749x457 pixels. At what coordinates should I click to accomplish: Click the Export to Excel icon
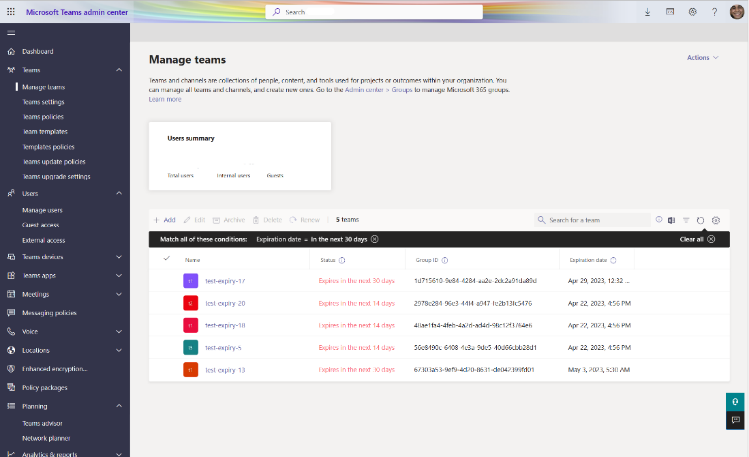point(672,220)
